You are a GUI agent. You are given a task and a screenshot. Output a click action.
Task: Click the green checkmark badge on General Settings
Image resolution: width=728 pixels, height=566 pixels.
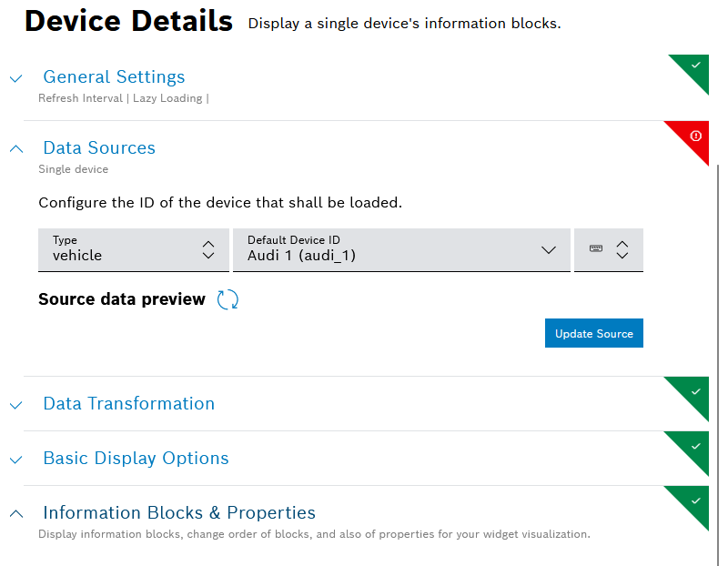695,66
